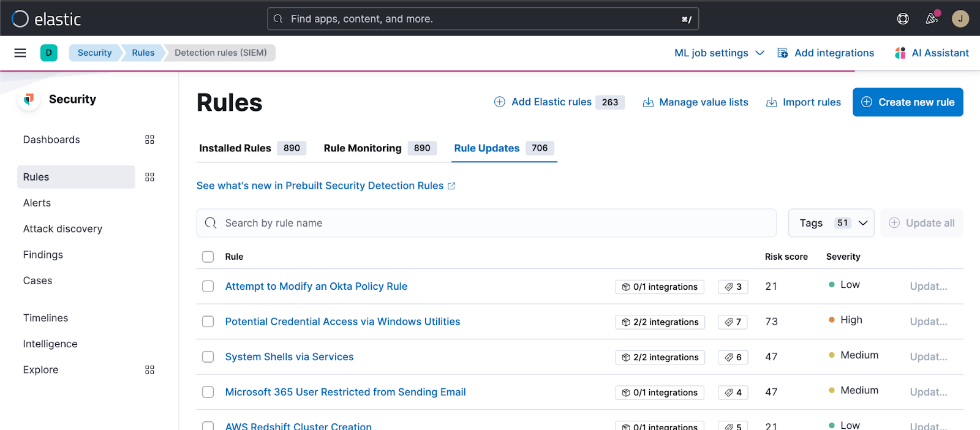Open 2/2 integrations badge for System Shells rule
Viewport: 980px width, 430px height.
coord(660,357)
